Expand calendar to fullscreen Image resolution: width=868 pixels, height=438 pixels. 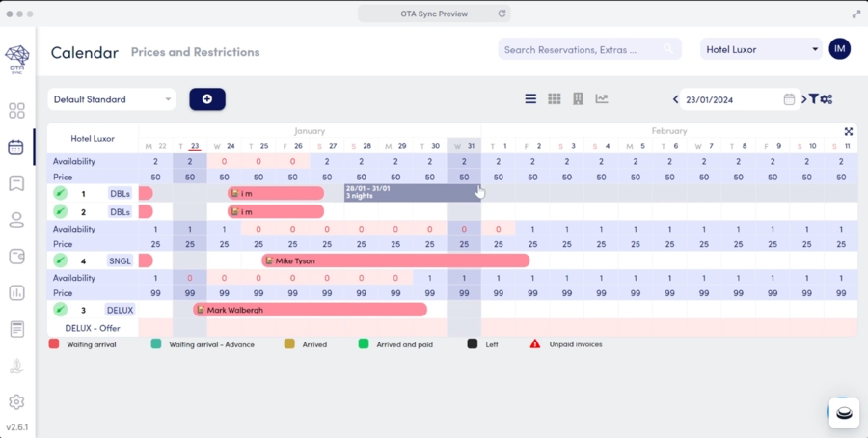(849, 131)
